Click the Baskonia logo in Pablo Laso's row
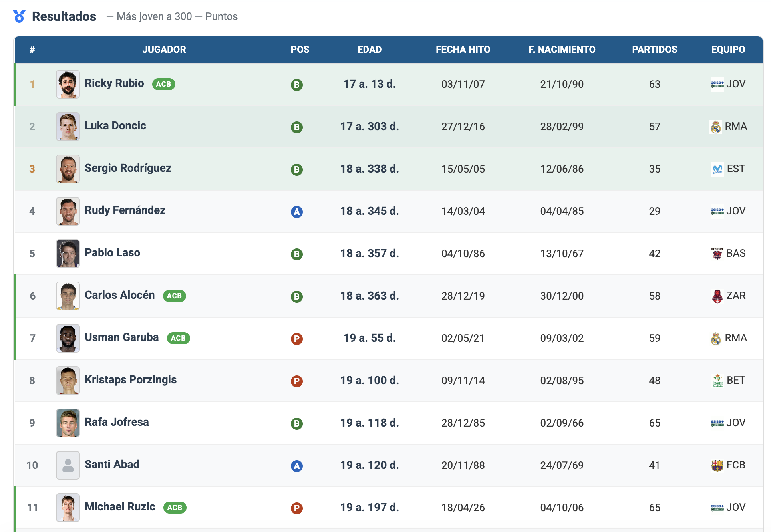This screenshot has height=532, width=771. click(x=717, y=254)
